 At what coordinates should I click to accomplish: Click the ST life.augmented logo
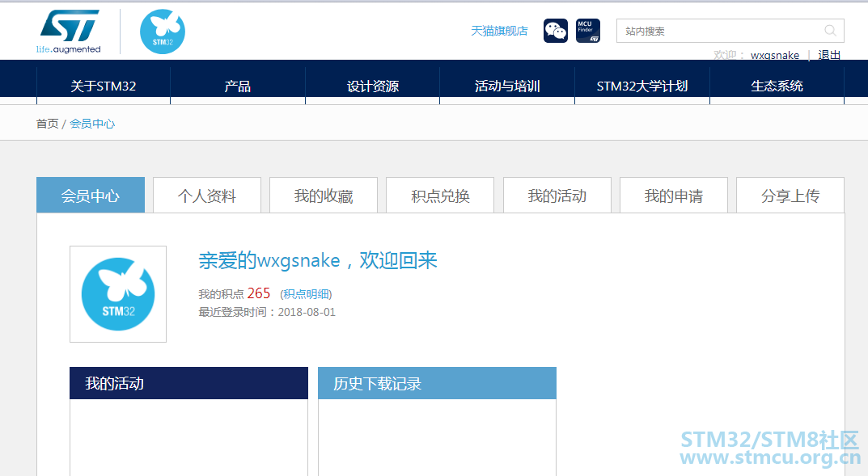point(69,32)
